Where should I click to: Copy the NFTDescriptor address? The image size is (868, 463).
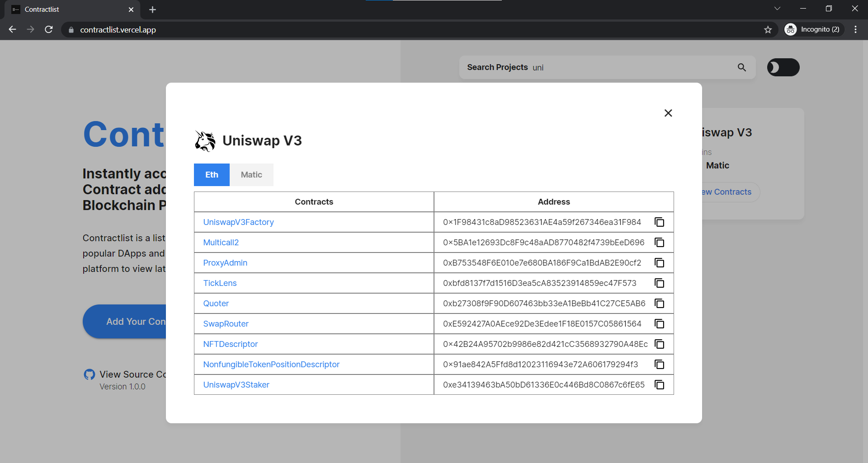click(660, 344)
